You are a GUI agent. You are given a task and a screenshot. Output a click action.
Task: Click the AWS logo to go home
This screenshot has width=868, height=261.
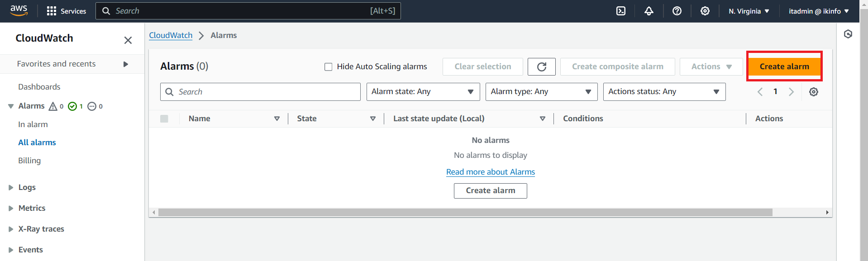click(19, 10)
